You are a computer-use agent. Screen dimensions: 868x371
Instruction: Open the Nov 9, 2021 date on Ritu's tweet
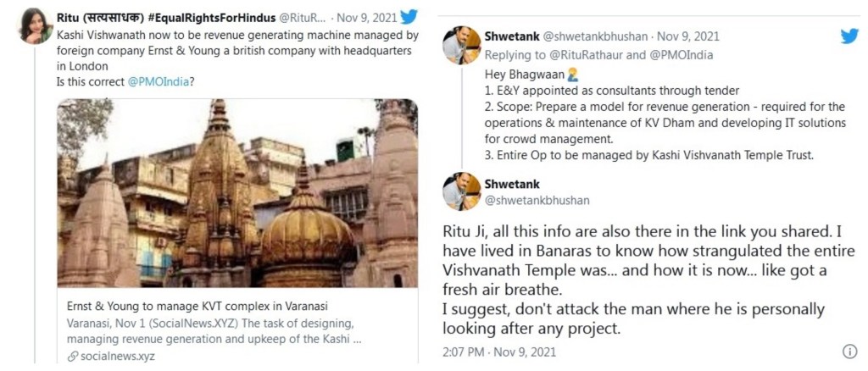pos(366,18)
